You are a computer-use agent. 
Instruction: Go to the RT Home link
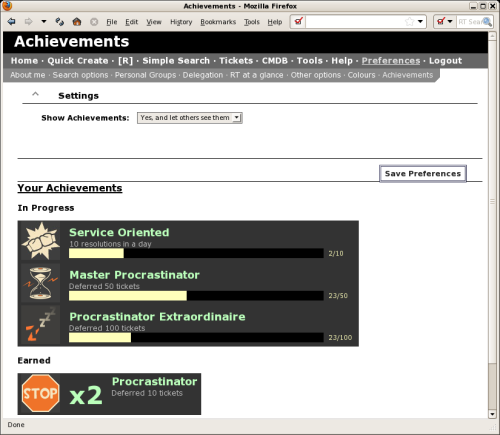(x=24, y=61)
